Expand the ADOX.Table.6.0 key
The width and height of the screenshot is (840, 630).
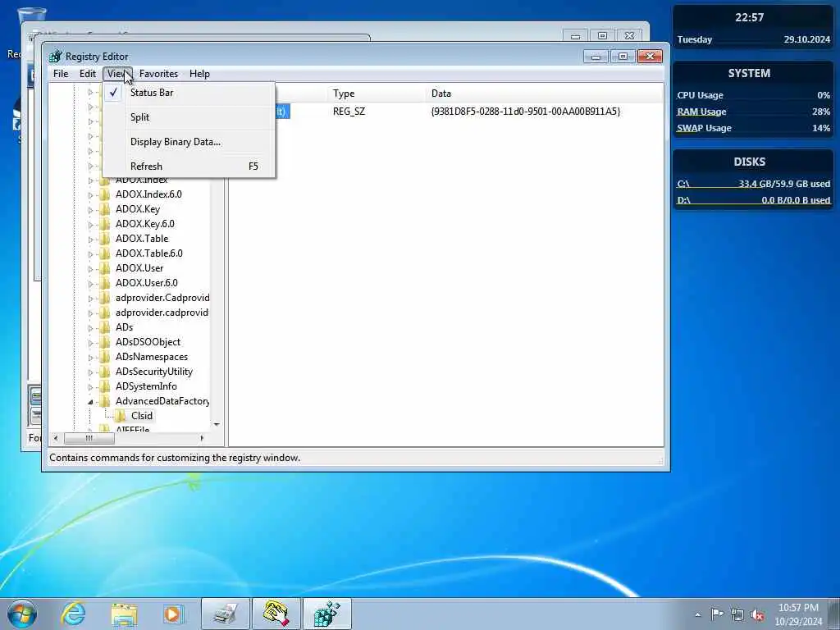[x=90, y=254]
